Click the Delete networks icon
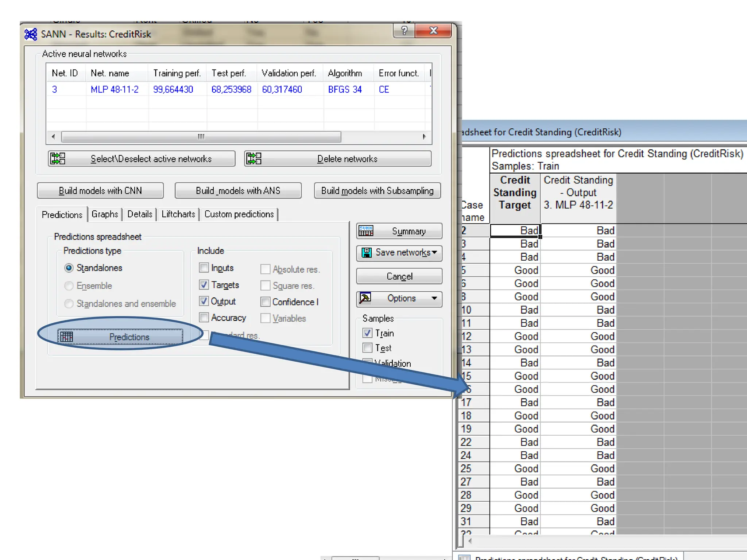The height and width of the screenshot is (560, 747). [254, 159]
